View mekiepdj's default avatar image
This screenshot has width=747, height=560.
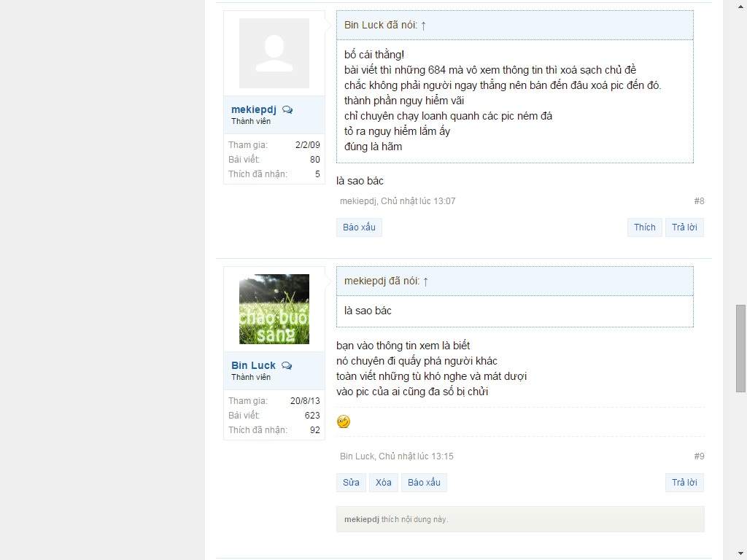pos(274,53)
